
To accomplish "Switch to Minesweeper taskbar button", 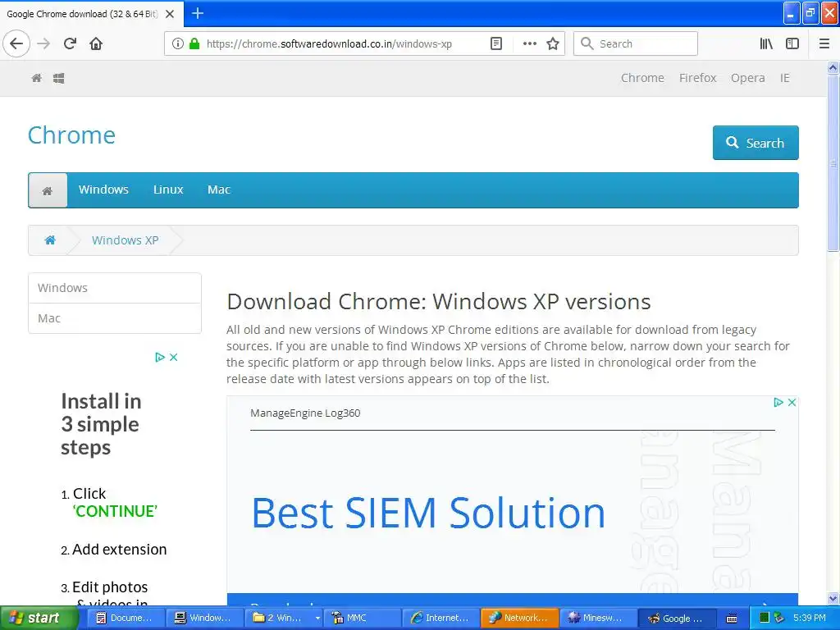I will [599, 619].
